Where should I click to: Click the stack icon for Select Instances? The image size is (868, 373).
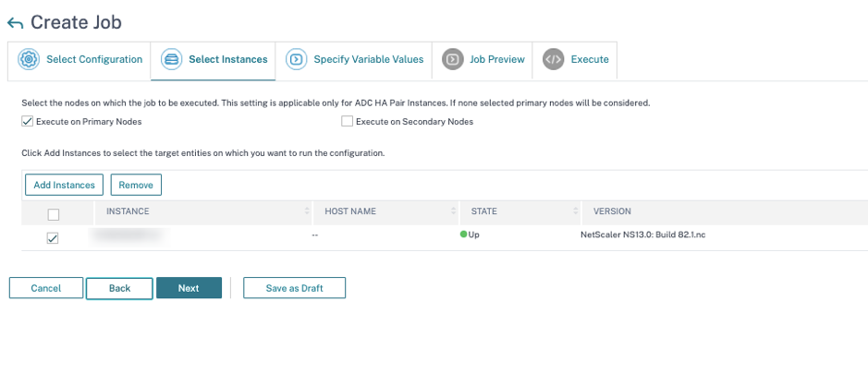(x=172, y=59)
